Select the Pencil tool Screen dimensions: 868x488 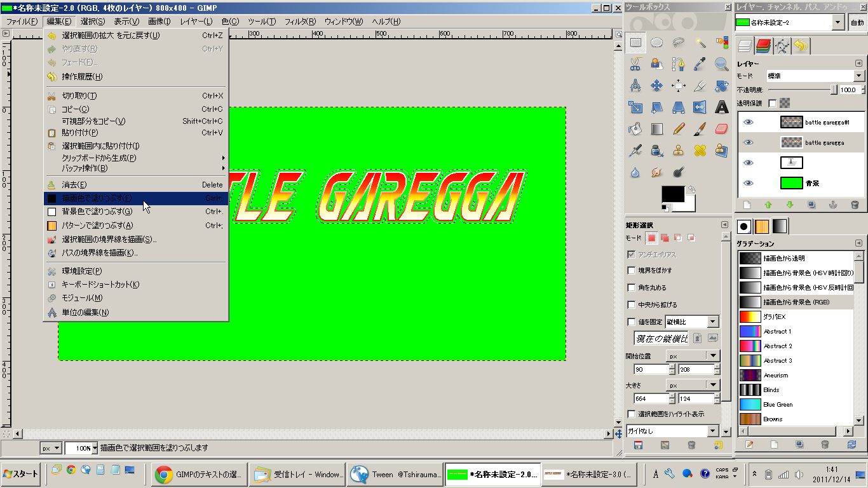click(679, 129)
